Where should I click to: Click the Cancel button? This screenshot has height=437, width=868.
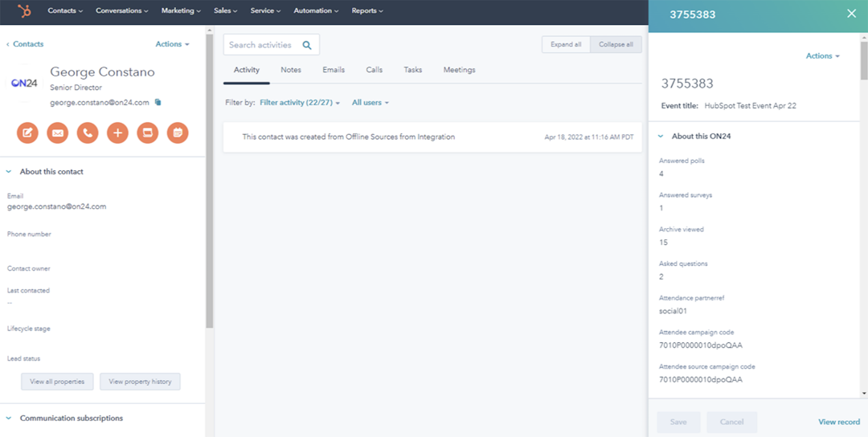[x=732, y=422]
